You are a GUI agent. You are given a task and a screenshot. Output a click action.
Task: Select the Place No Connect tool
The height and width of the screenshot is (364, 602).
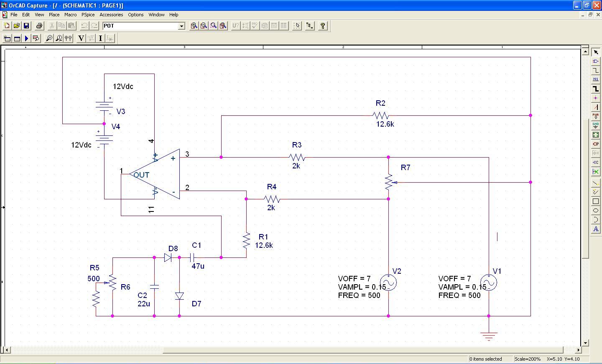coord(596,171)
